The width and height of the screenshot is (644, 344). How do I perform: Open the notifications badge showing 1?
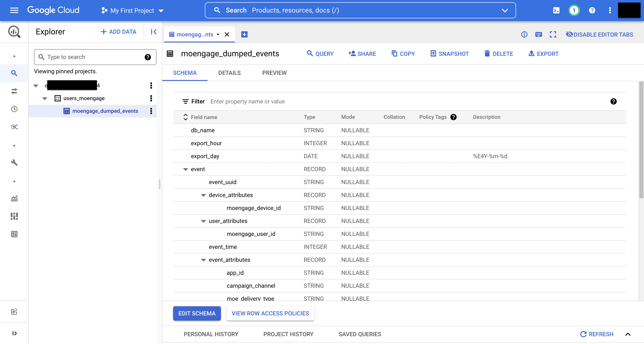coord(574,10)
